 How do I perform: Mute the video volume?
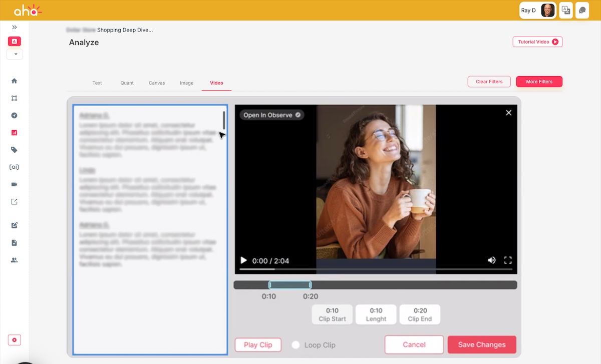(492, 260)
